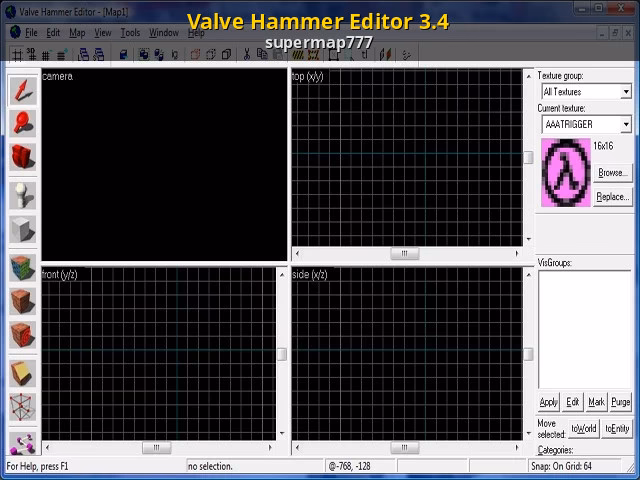Click the Hide Selected Objects icon

coord(196,54)
